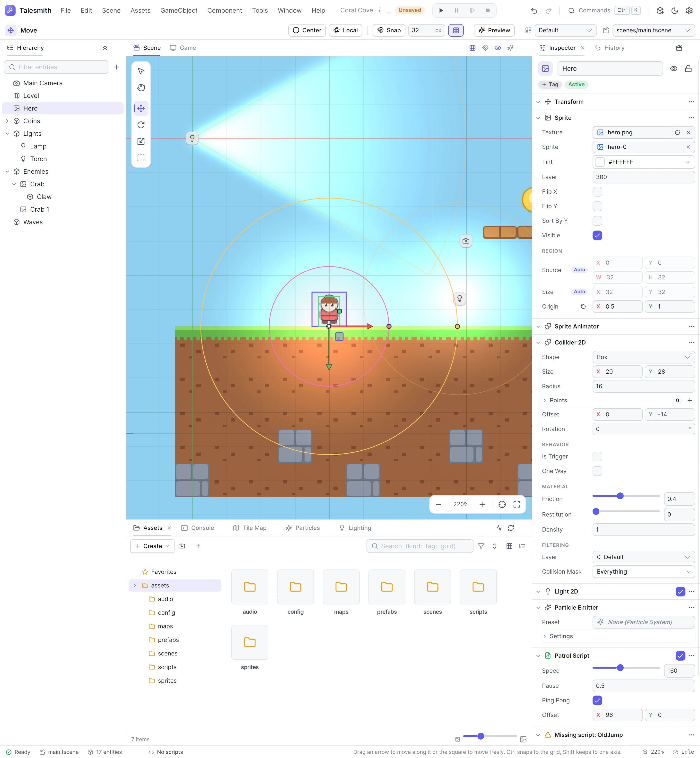700x758 pixels.
Task: Toggle Hero visibility eye icon
Action: (674, 69)
